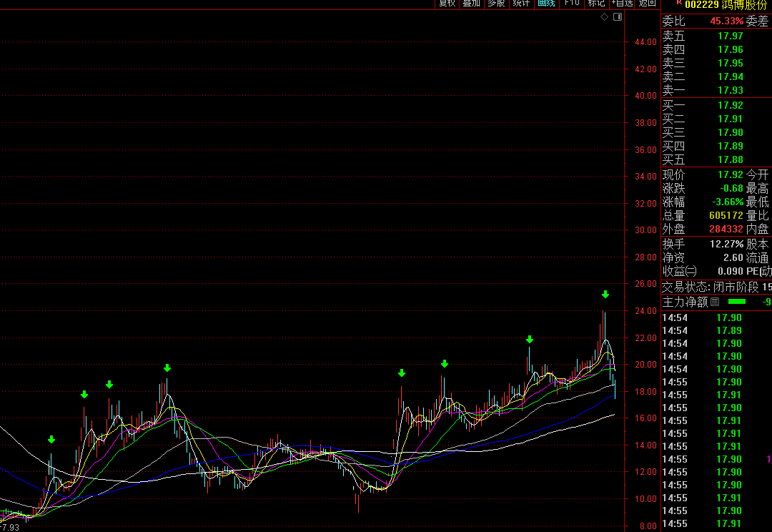772x532 pixels.
Task: Click the 现价 current price 17.92
Action: (x=730, y=175)
